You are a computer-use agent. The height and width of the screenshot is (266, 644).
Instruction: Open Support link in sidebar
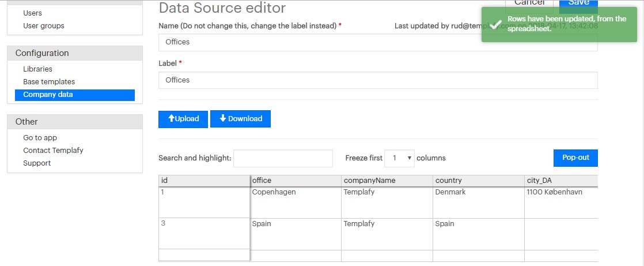click(37, 163)
